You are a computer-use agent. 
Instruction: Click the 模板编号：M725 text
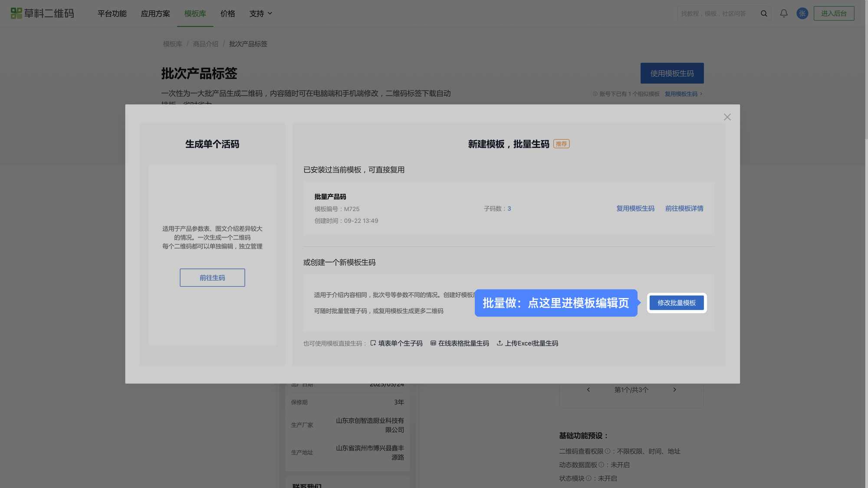pyautogui.click(x=337, y=209)
